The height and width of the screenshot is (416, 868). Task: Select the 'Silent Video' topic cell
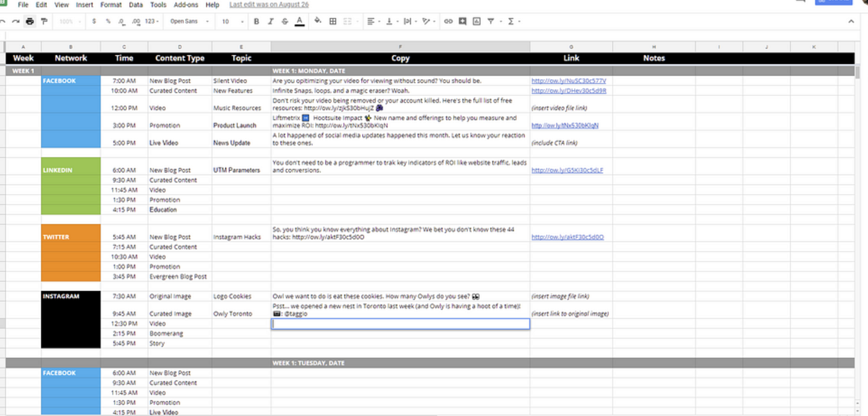click(241, 81)
